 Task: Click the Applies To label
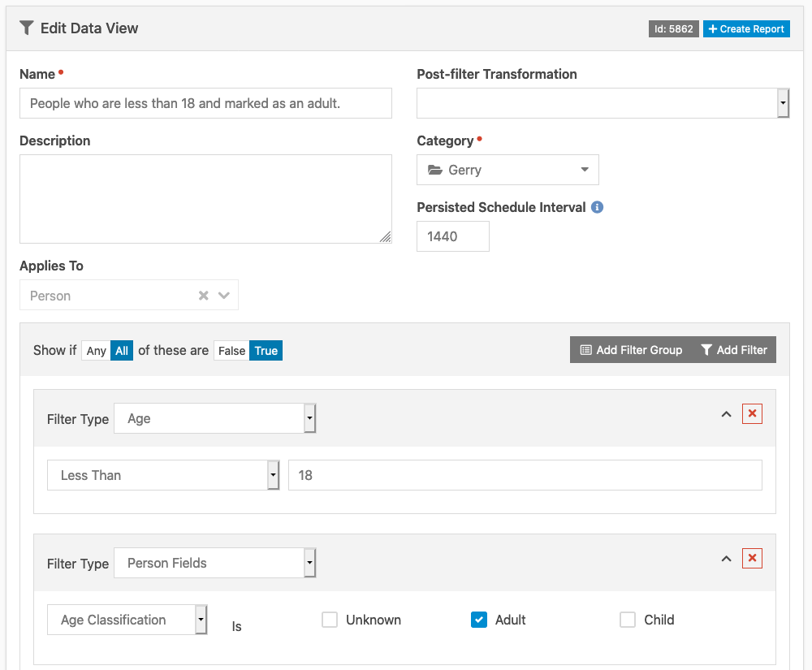[51, 266]
